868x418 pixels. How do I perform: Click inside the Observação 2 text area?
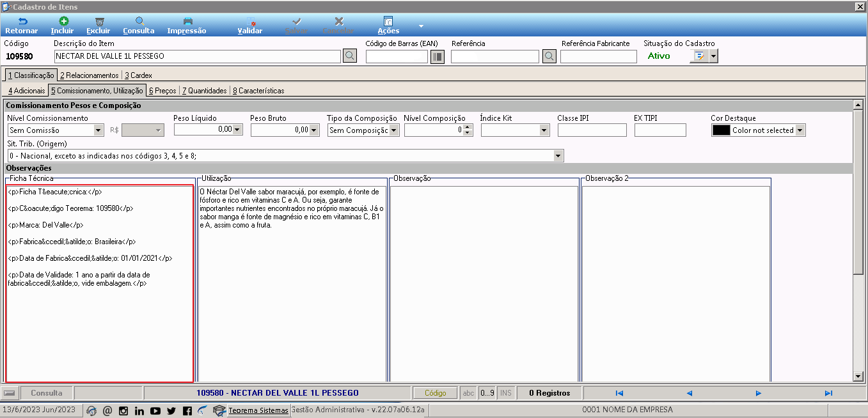tap(676, 283)
